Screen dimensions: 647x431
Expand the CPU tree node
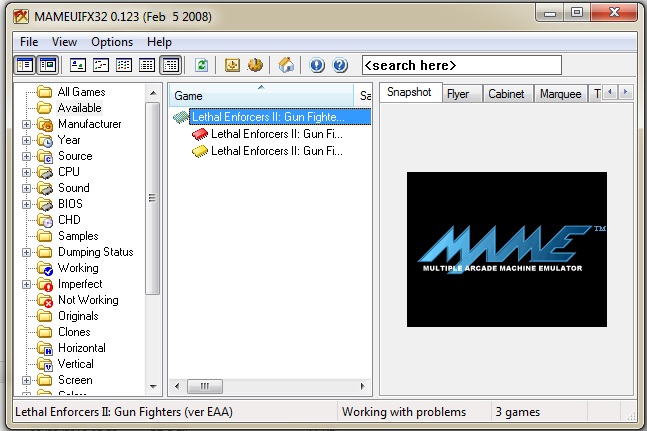tap(26, 172)
